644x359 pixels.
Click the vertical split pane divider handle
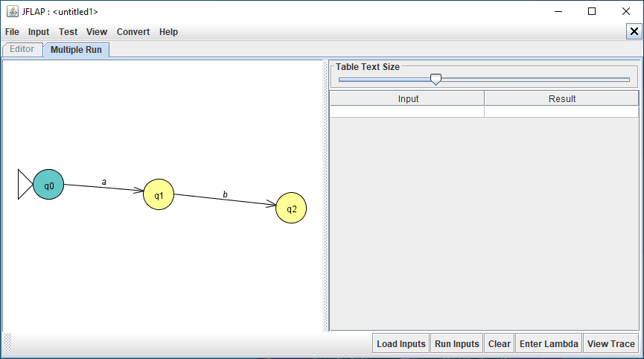click(326, 196)
